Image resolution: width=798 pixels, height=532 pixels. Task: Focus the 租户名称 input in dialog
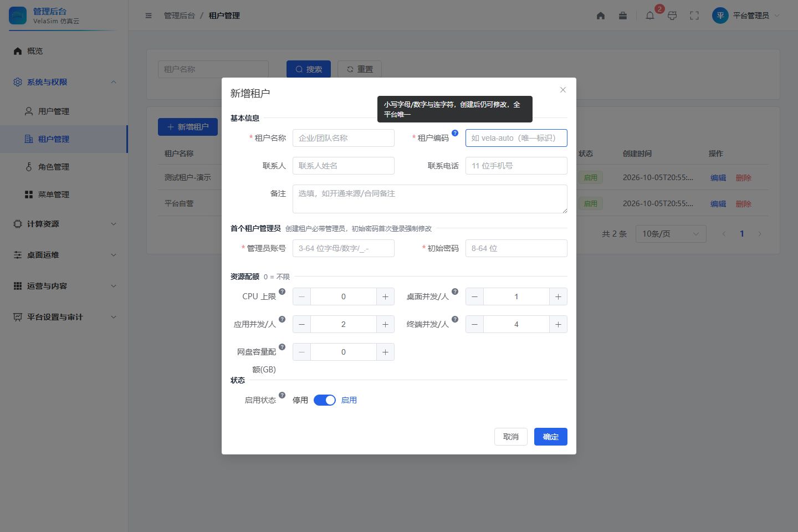pyautogui.click(x=344, y=138)
